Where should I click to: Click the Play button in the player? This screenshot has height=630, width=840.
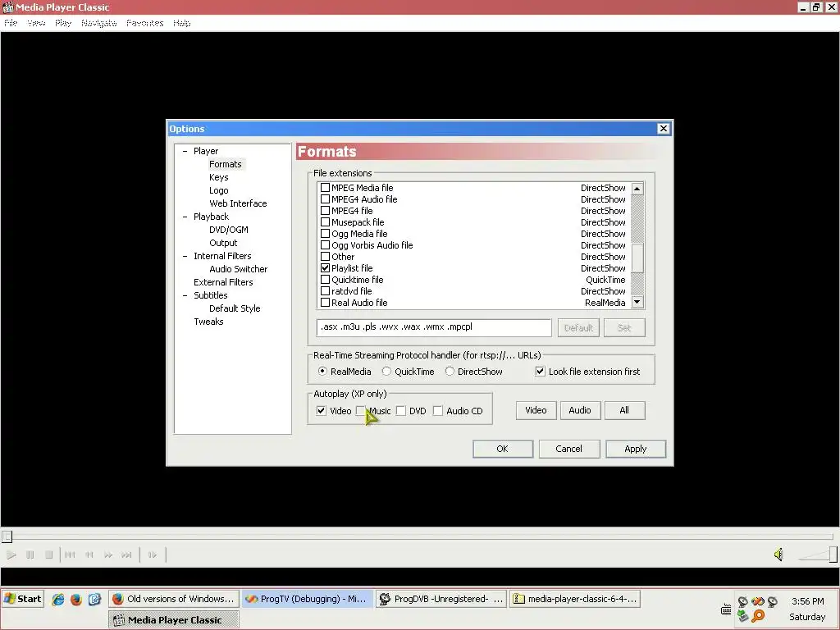coord(11,555)
